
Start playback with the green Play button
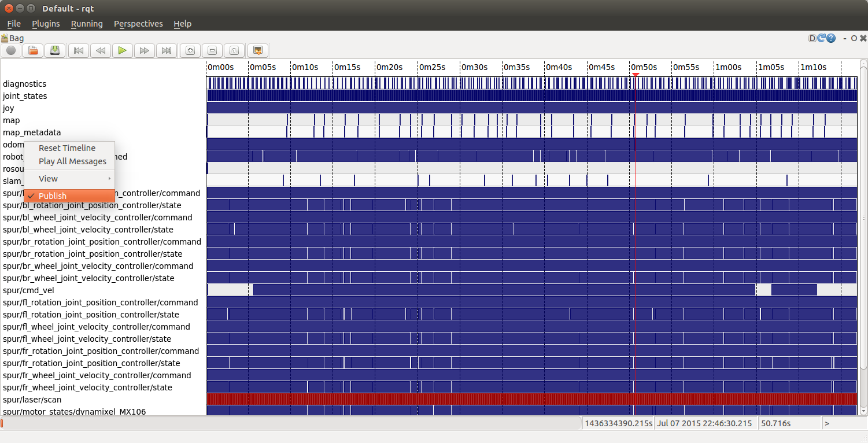point(122,51)
